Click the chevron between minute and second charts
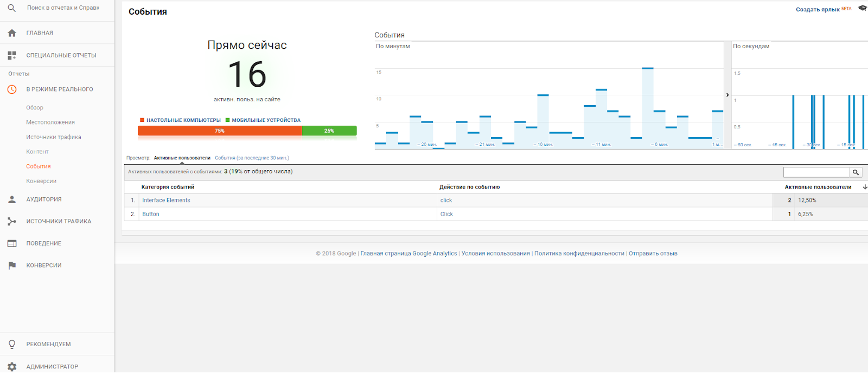Image resolution: width=868 pixels, height=376 pixels. (727, 95)
